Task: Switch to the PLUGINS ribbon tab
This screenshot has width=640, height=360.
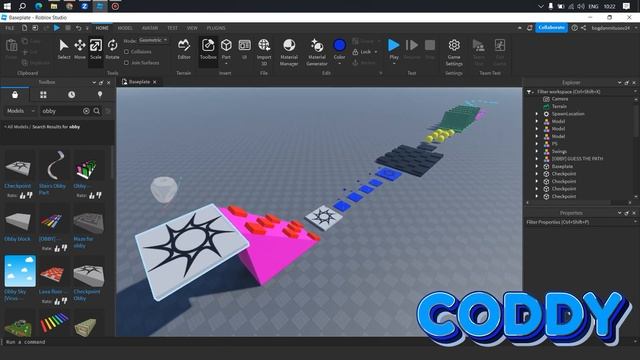Action: pos(216,28)
